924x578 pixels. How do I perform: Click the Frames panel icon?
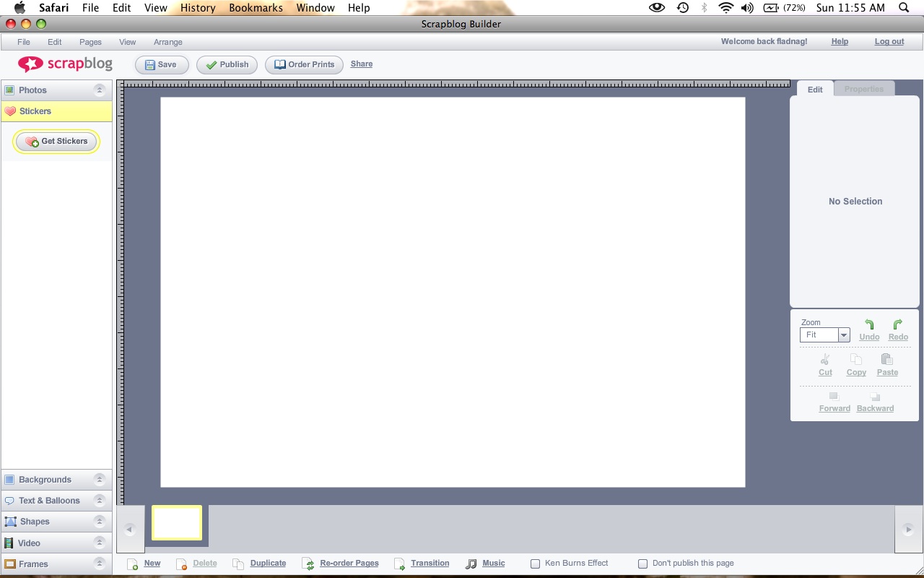9,564
